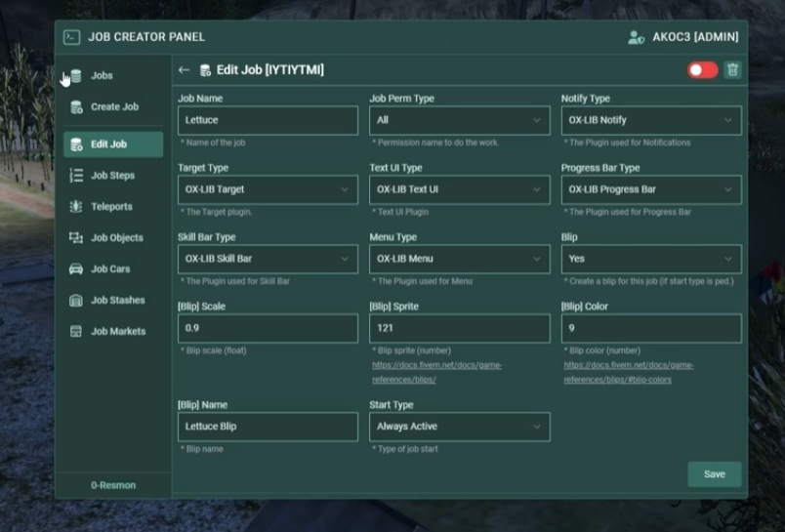This screenshot has width=785, height=532.
Task: Click the Job Objects icon
Action: tap(76, 238)
